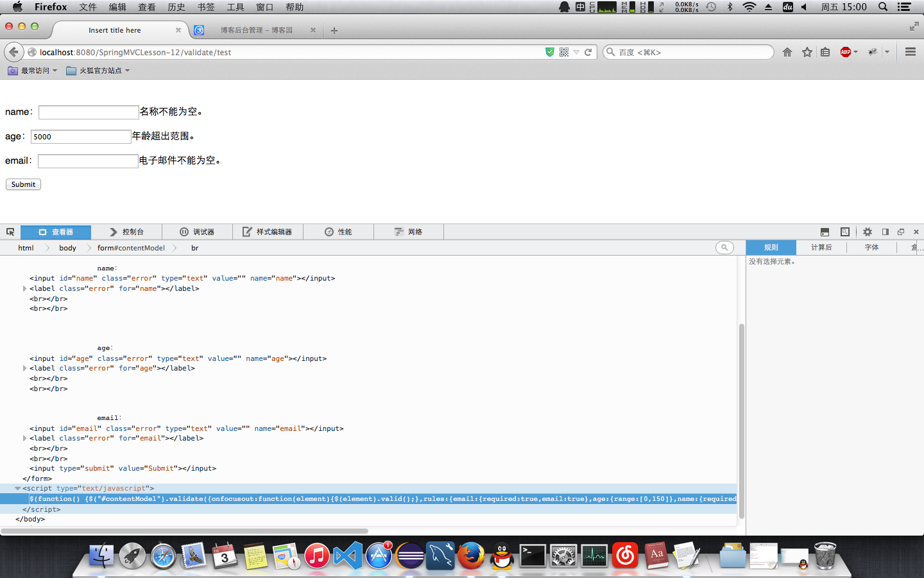This screenshot has height=578, width=924.
Task: Open the 工具 menu in menu bar
Action: pos(235,7)
